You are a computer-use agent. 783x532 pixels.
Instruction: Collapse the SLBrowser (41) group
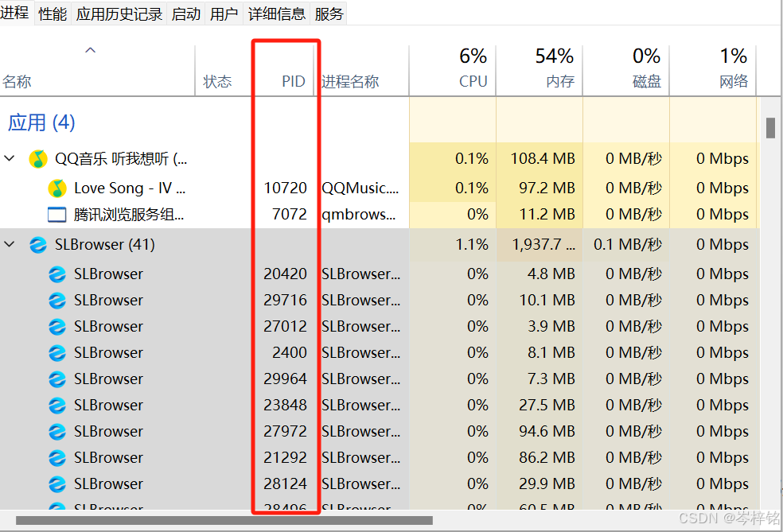[x=9, y=244]
